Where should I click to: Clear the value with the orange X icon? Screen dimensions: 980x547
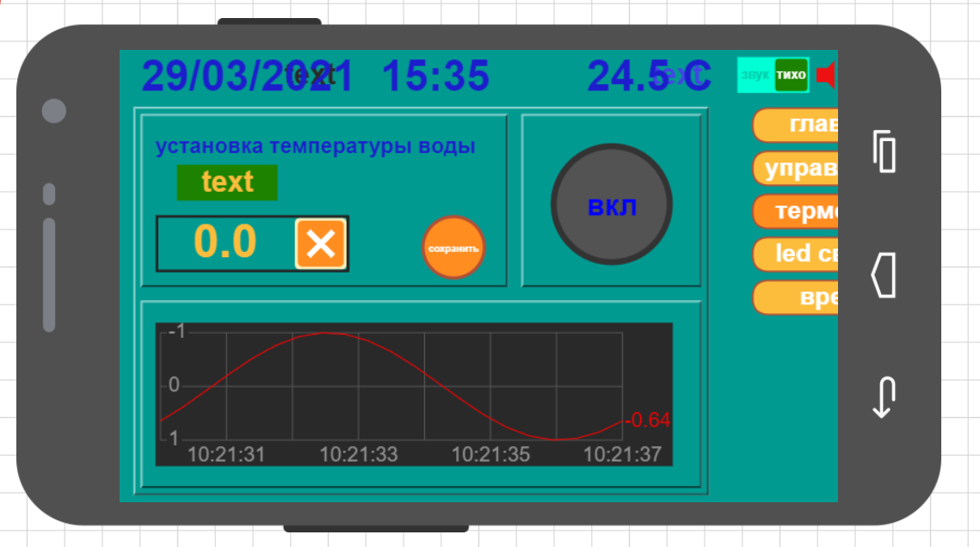321,244
